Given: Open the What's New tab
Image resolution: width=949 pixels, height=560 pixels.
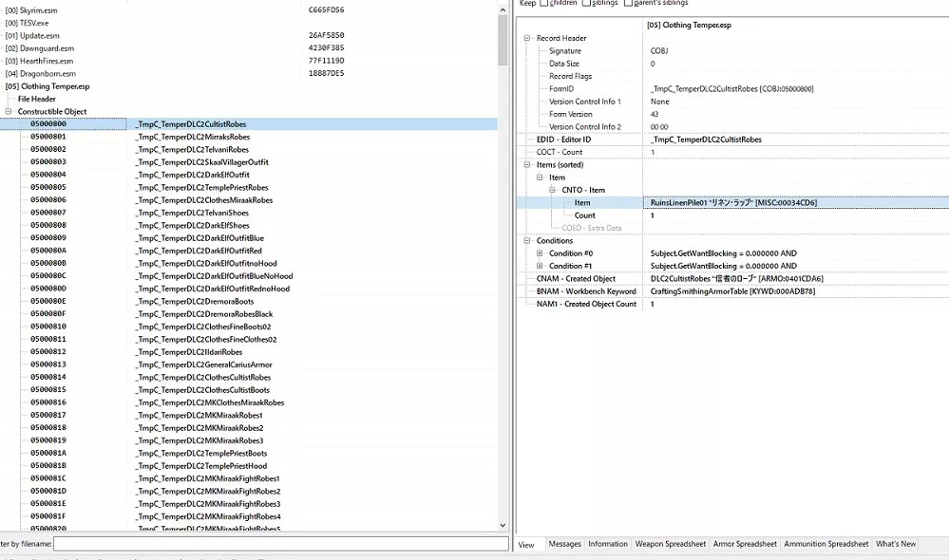Looking at the screenshot, I should click(896, 544).
